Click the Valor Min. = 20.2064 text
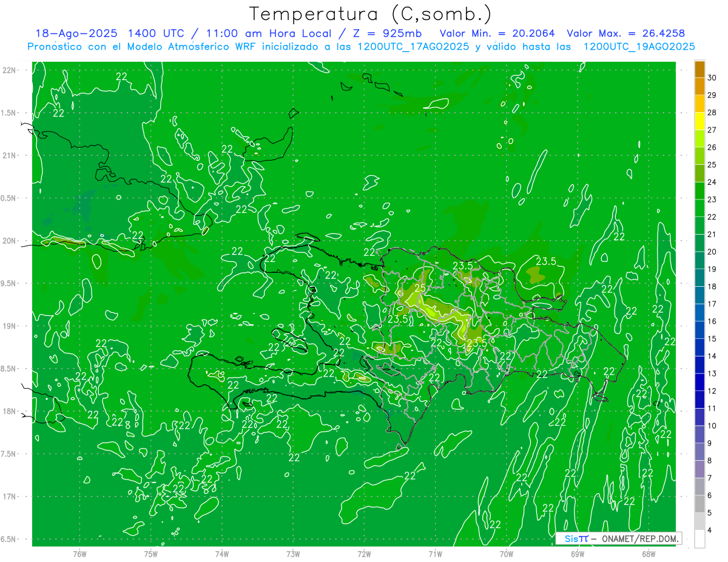Image resolution: width=728 pixels, height=562 pixels. [497, 33]
